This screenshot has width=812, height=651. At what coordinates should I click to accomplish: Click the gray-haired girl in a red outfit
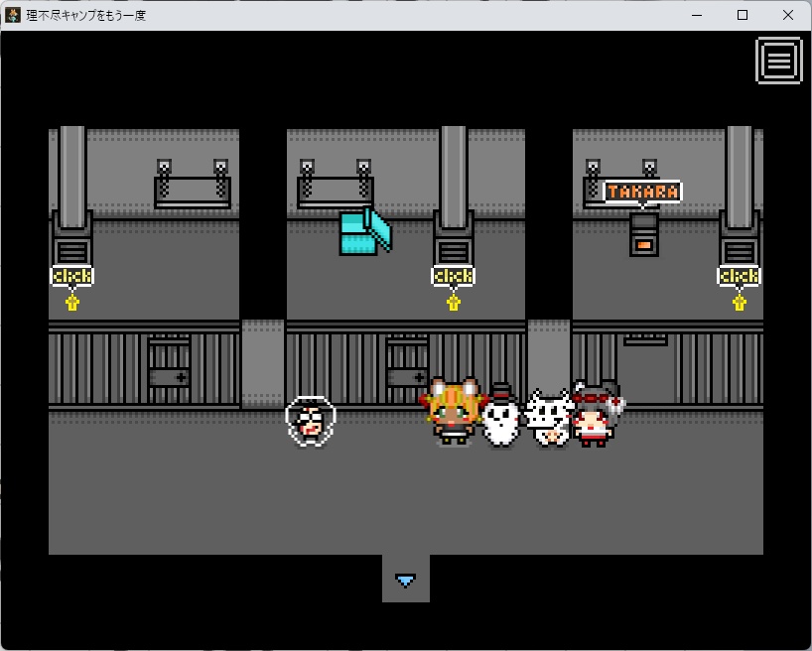click(x=596, y=415)
